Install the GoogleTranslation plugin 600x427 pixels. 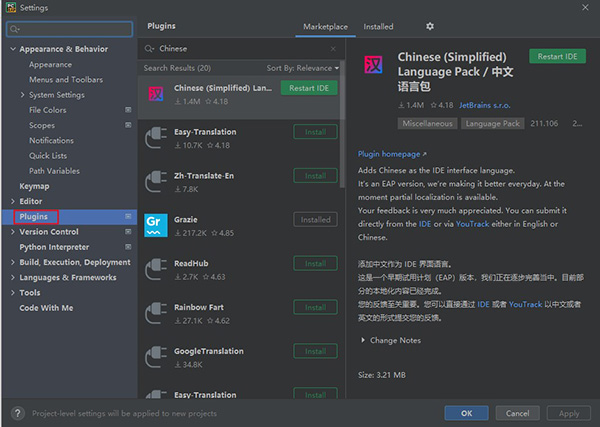point(315,351)
